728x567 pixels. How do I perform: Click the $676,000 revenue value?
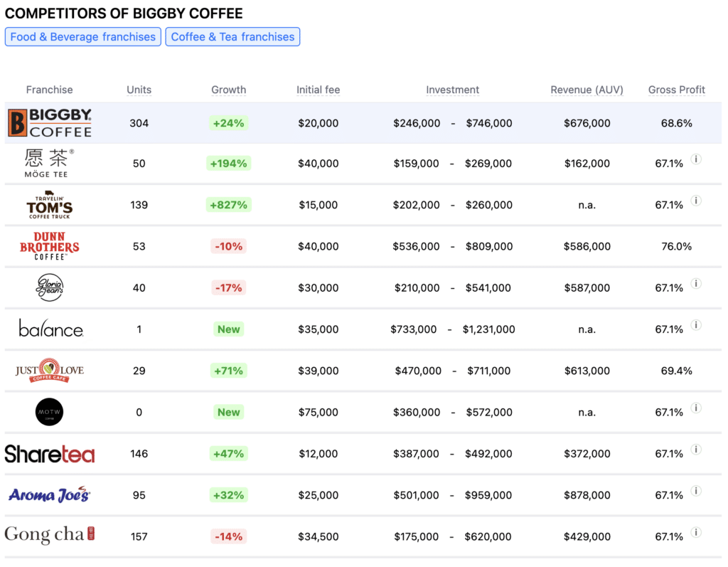point(587,123)
